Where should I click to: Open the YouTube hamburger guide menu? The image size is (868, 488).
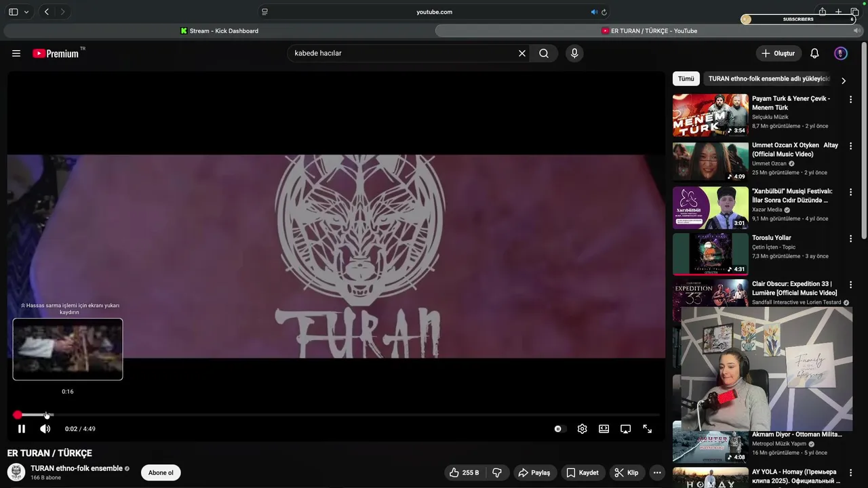pyautogui.click(x=16, y=54)
